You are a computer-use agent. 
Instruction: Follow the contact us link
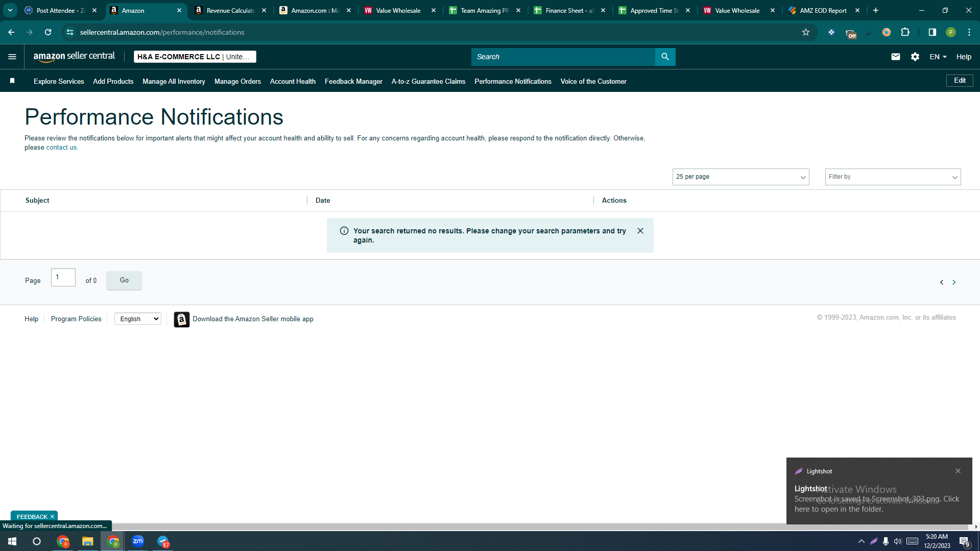coord(62,148)
